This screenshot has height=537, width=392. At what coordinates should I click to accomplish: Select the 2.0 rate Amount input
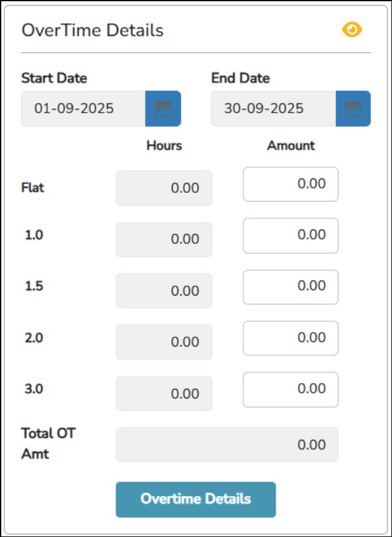(291, 338)
